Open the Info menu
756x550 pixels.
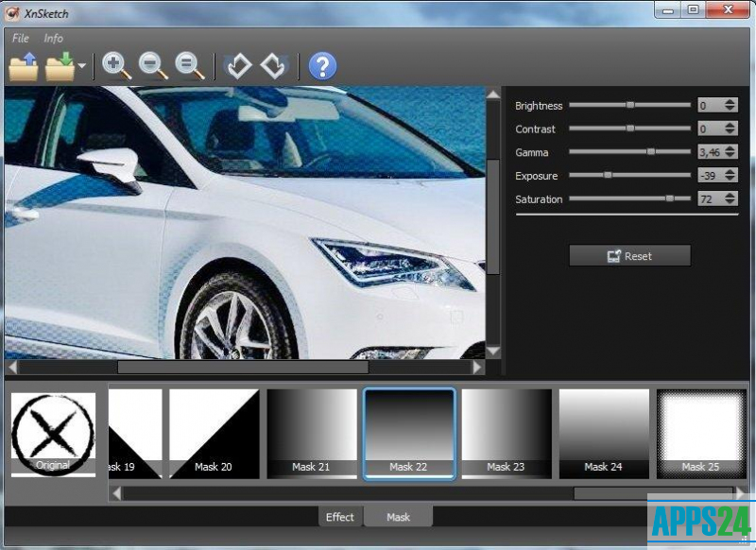(54, 39)
